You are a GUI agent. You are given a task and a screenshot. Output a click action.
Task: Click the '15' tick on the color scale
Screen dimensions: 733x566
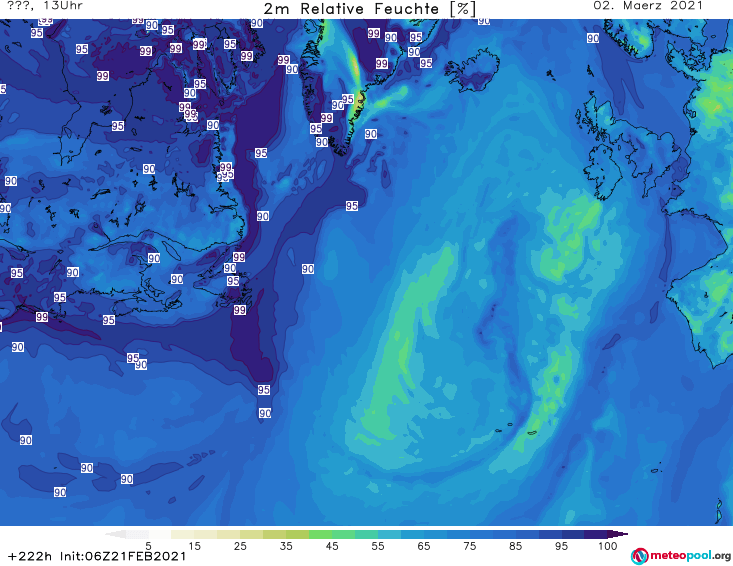[194, 545]
